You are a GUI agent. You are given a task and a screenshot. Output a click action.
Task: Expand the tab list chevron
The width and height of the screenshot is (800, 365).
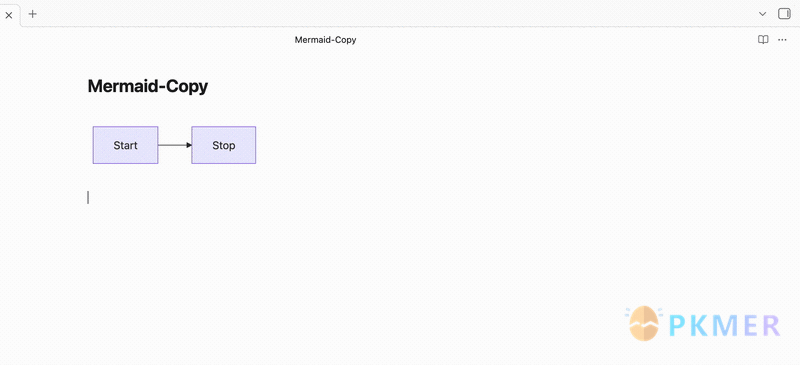762,14
